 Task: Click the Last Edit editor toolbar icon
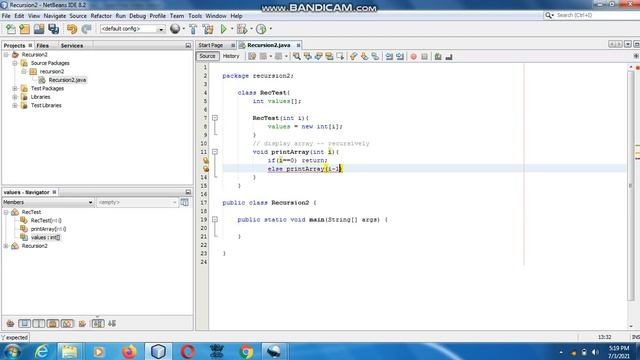pos(252,57)
